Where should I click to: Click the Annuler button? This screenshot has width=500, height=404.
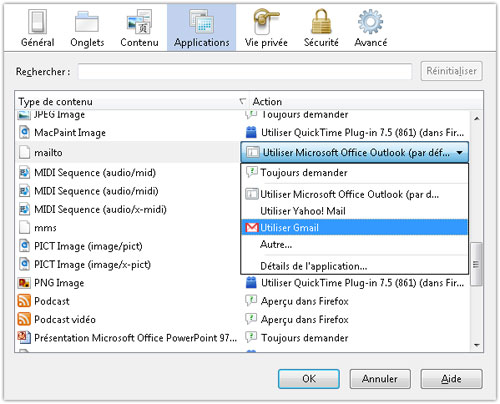[380, 379]
